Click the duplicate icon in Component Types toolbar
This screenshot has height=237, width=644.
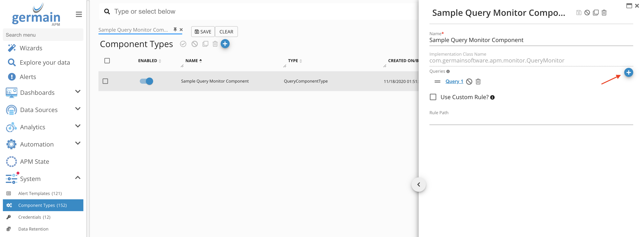[205, 44]
